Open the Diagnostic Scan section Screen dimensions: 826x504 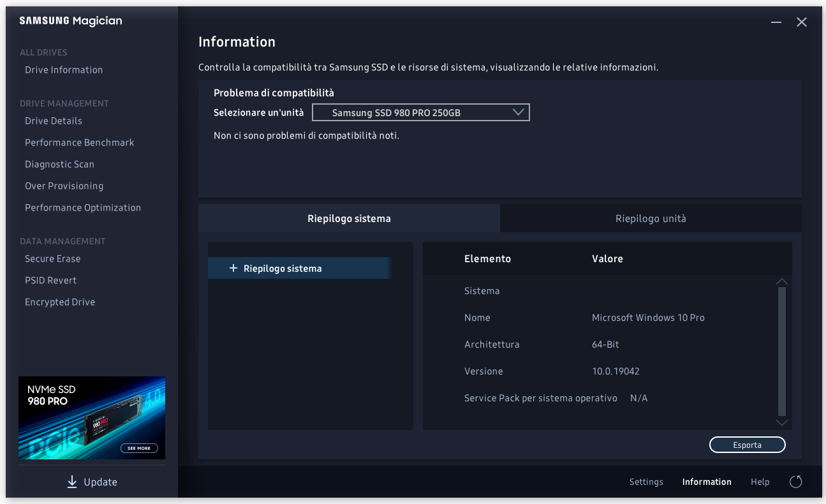coord(59,165)
